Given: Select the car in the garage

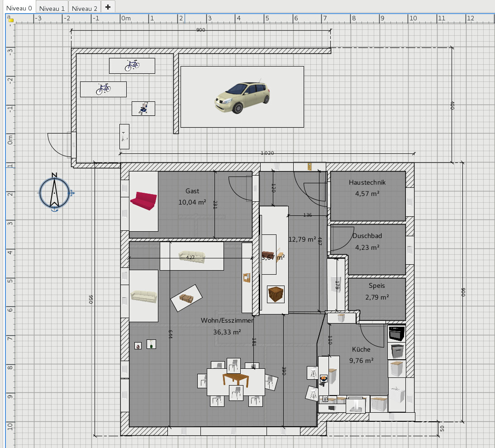Looking at the screenshot, I should 242,97.
